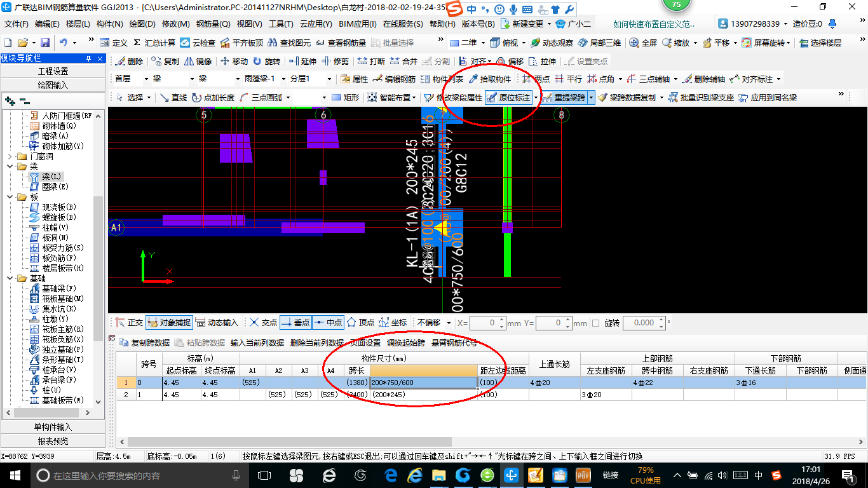This screenshot has height=488, width=868.
Task: Click 调换起始跨 swap start span
Action: point(406,342)
